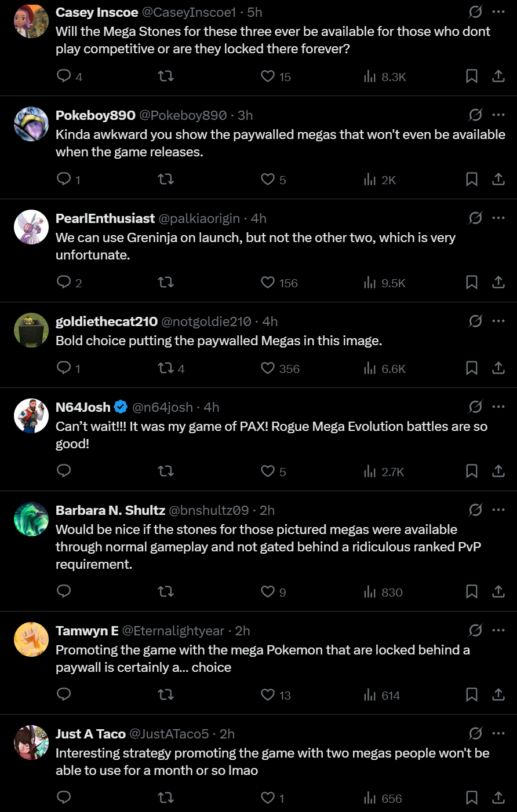Screen dimensions: 517x812
Task: Share N64Josh's tweet via share icon
Action: 498,471
